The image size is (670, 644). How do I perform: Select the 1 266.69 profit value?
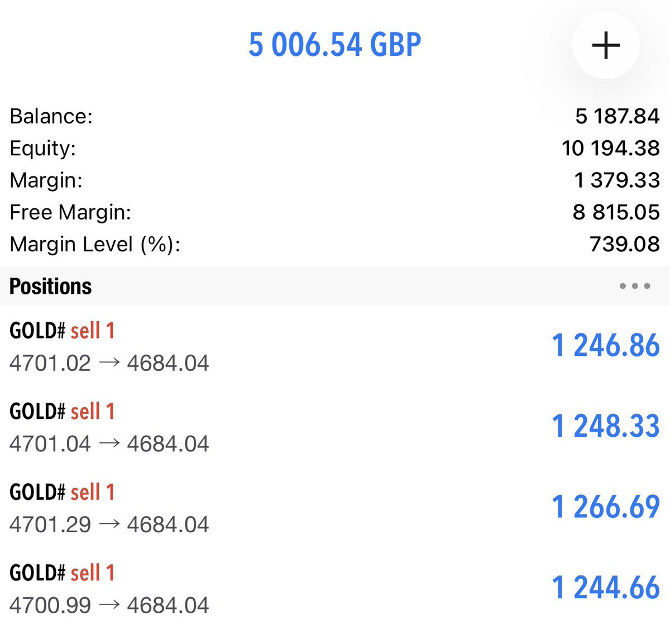coord(606,507)
